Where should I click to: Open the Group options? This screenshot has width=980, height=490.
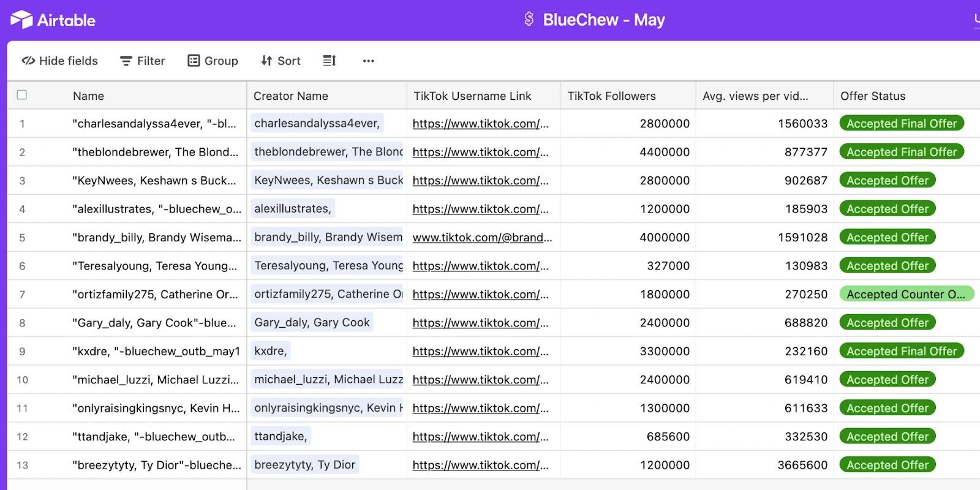coord(213,61)
